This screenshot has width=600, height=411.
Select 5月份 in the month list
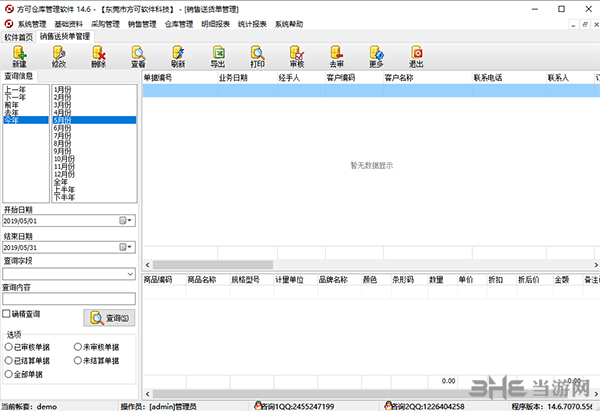94,120
